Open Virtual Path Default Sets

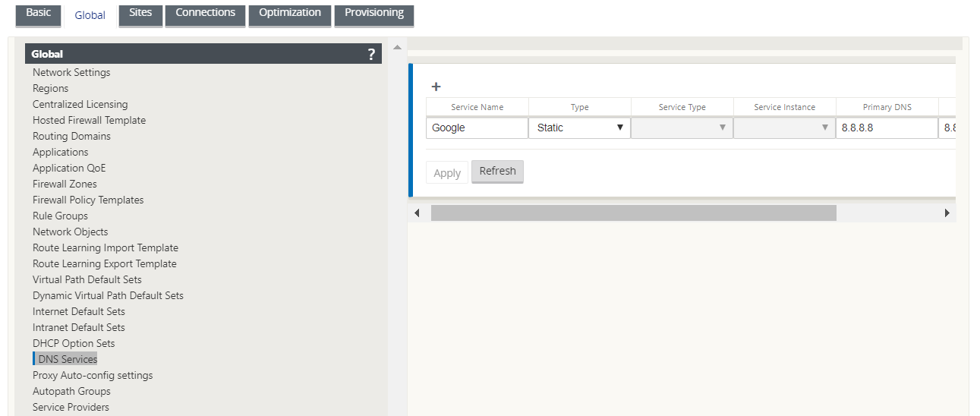click(x=87, y=279)
